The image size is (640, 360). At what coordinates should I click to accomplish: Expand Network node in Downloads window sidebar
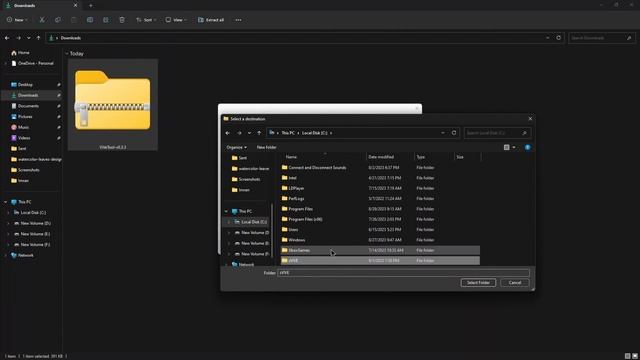6,256
